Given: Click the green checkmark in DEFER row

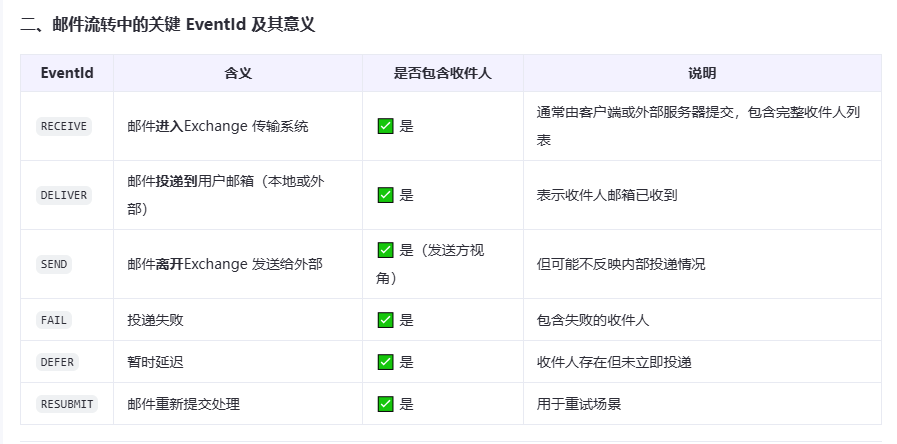Looking at the screenshot, I should (x=386, y=362).
